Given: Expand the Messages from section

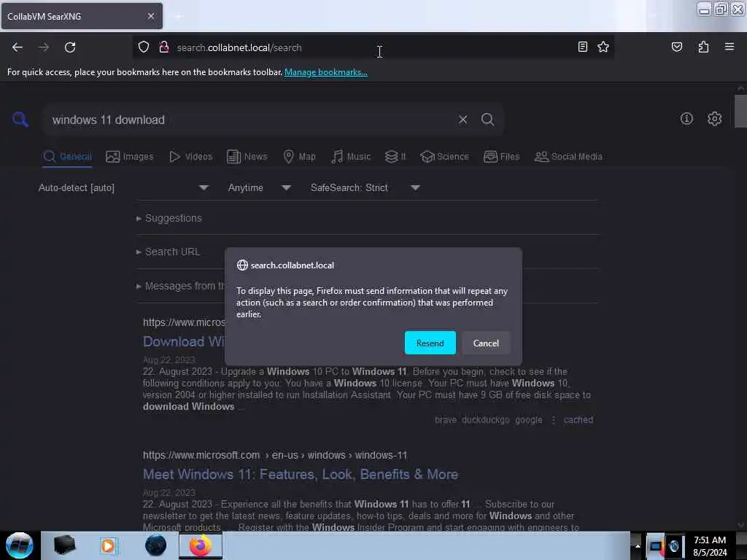Looking at the screenshot, I should [181, 286].
